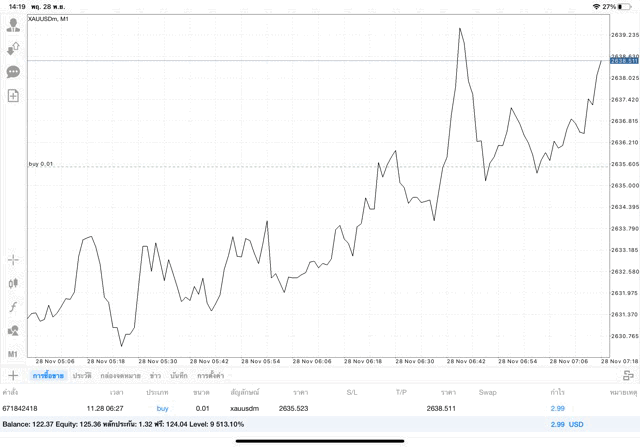The height and width of the screenshot is (447, 640).
Task: Go to the การตั้งค่า (Settings) tab
Action: point(212,375)
